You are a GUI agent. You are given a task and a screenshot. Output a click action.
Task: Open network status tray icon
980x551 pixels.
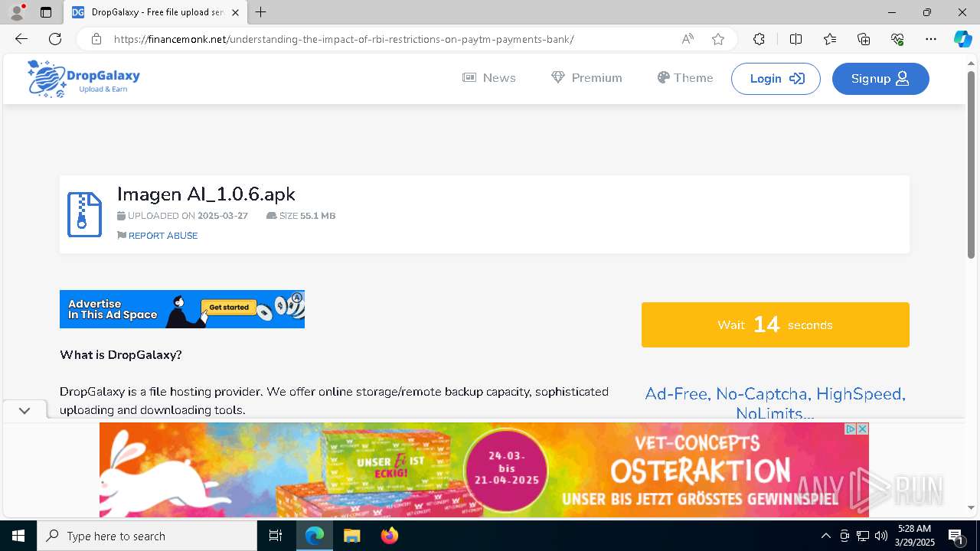click(862, 536)
